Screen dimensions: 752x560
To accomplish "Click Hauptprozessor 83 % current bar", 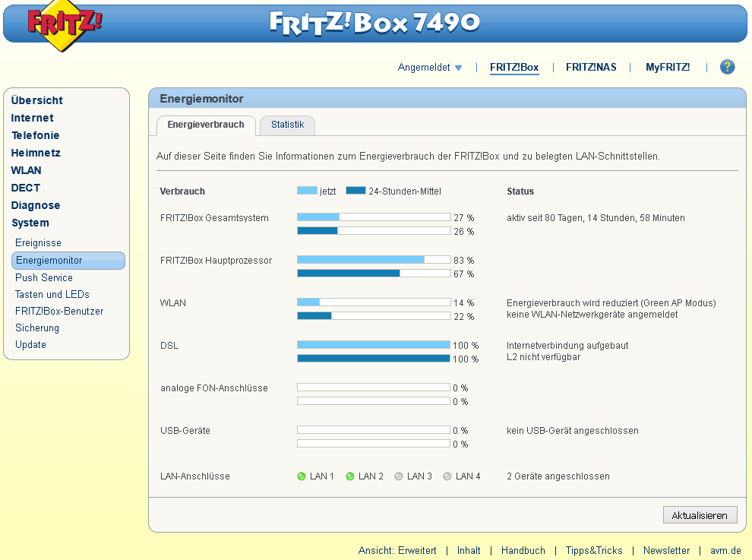I will click(374, 260).
